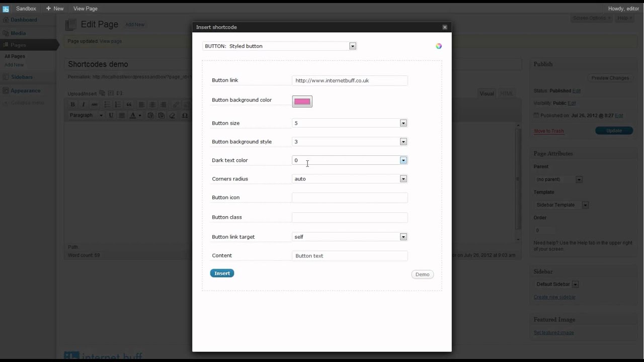Open the Template dropdown in Page Attributes

tap(561, 205)
